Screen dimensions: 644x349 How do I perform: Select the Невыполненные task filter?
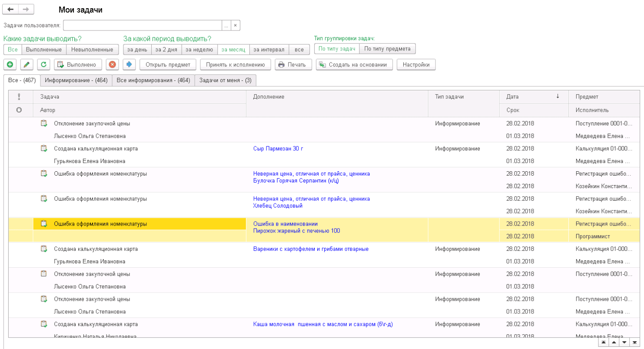[x=93, y=49]
